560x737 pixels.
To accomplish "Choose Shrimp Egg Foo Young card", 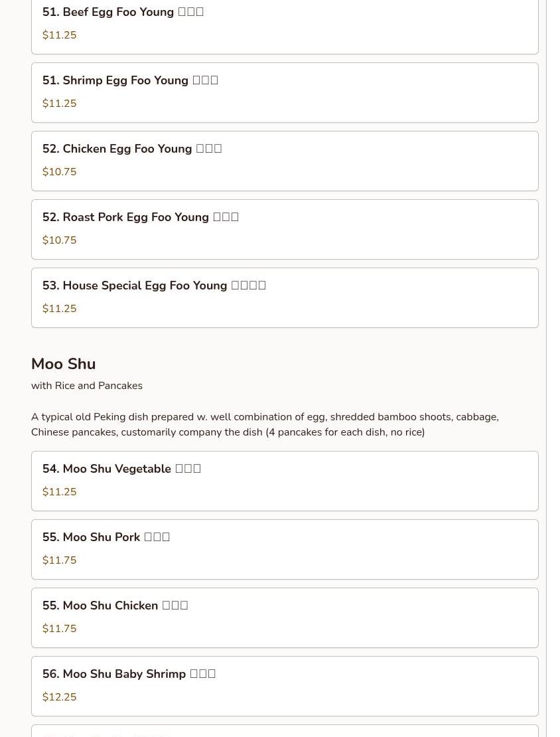I will pos(285,92).
